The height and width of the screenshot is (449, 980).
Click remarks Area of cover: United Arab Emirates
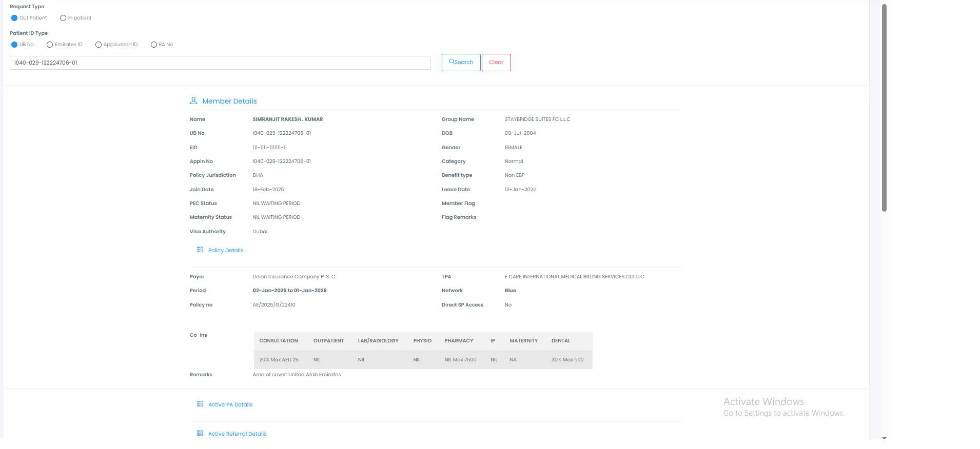(297, 375)
